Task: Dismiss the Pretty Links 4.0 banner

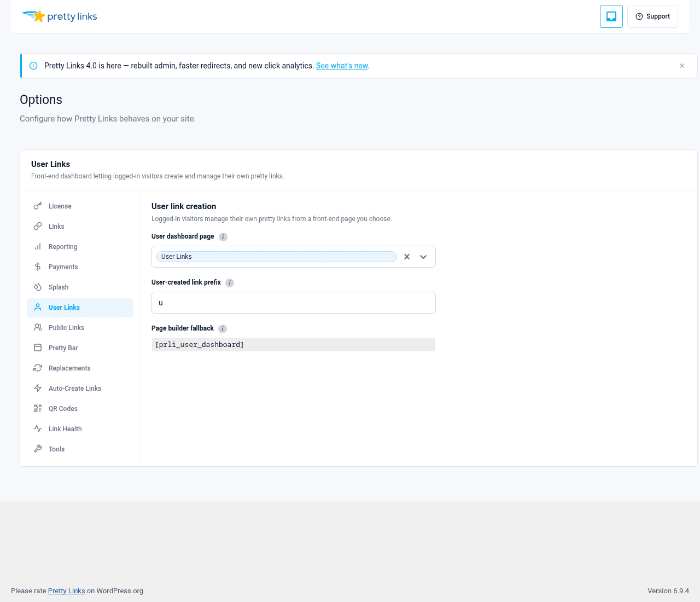Action: click(682, 66)
